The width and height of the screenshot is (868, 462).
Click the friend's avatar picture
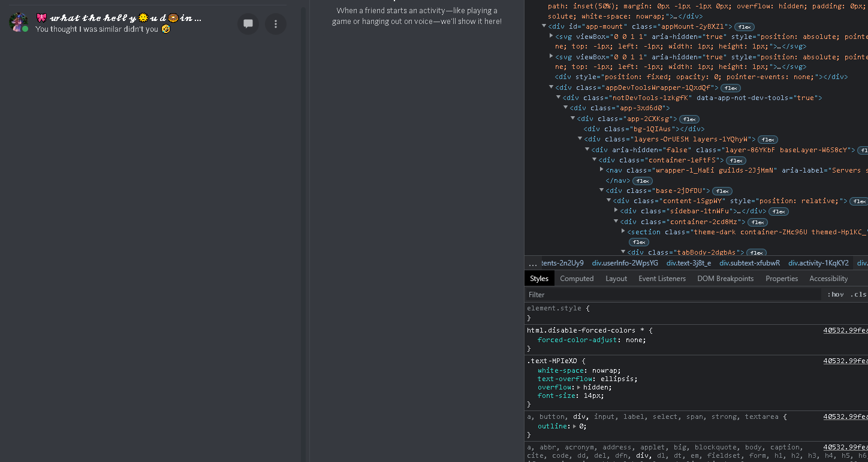pos(19,23)
